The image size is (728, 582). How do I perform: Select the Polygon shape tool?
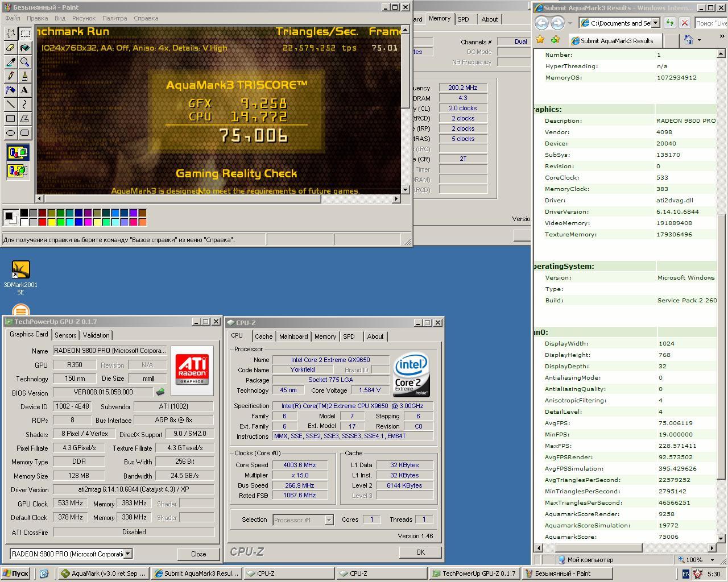click(x=24, y=119)
